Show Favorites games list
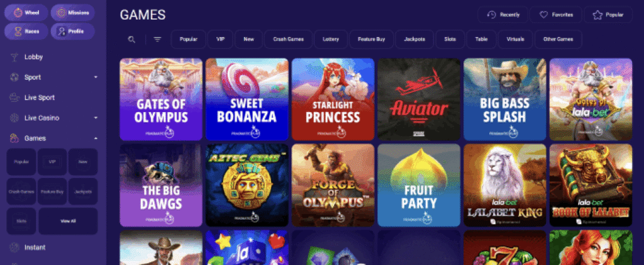644x265 pixels. pyautogui.click(x=556, y=14)
